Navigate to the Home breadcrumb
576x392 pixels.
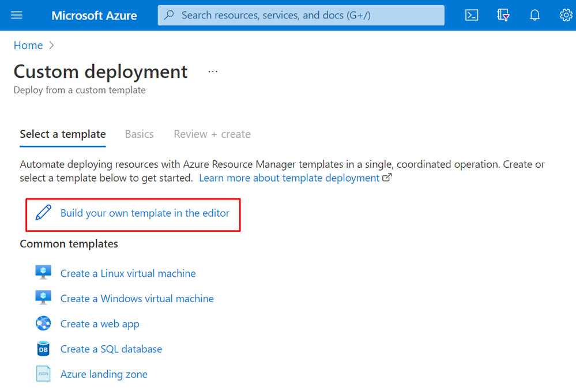coord(28,45)
